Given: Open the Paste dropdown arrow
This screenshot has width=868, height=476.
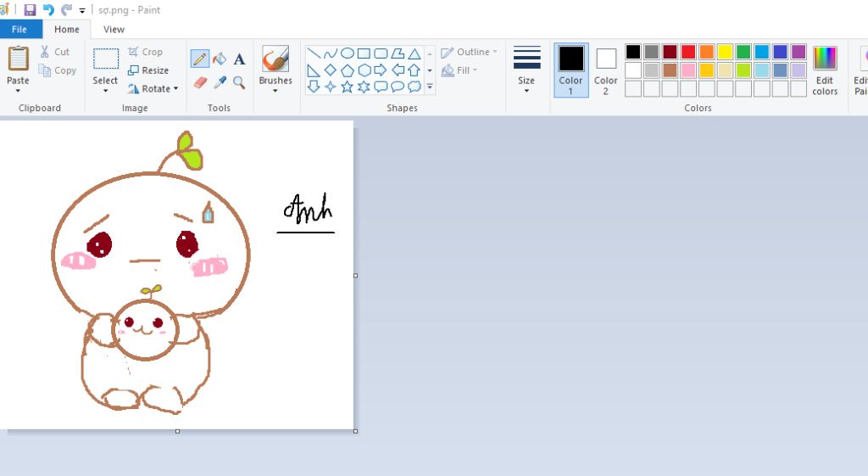Looking at the screenshot, I should [x=18, y=90].
